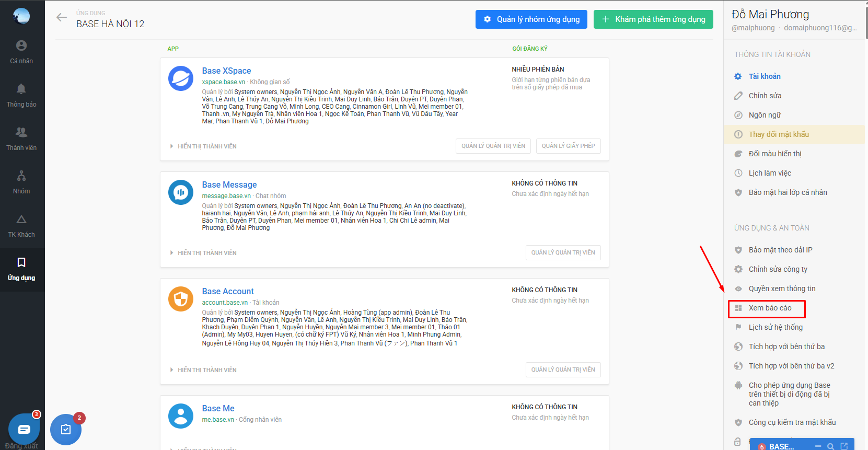Open the Thông báo notifications bell
This screenshot has width=868, height=450.
21,96
